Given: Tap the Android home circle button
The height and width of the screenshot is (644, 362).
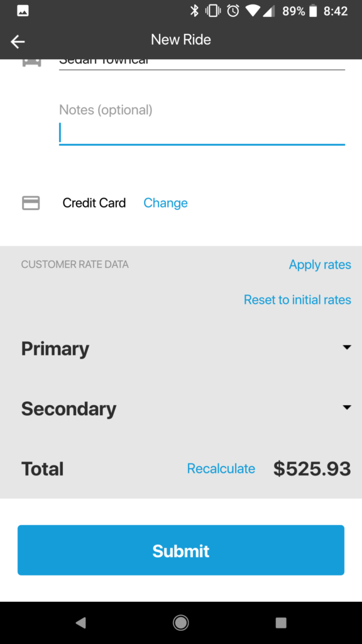Looking at the screenshot, I should 180,623.
